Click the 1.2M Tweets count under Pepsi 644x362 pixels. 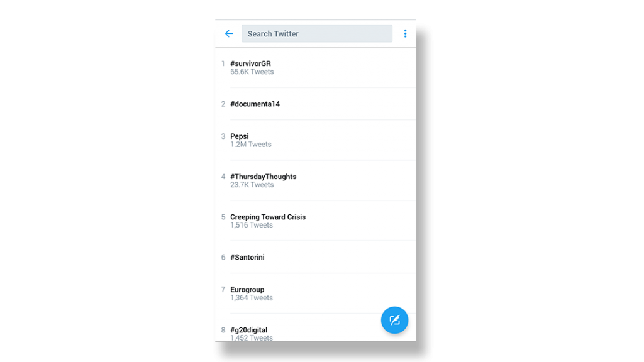click(250, 145)
